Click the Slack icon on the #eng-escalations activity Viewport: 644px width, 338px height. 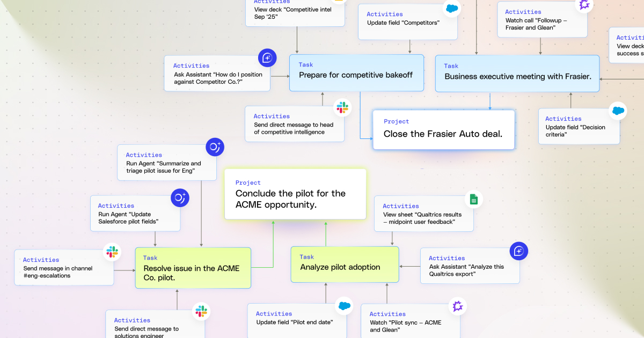pyautogui.click(x=112, y=252)
